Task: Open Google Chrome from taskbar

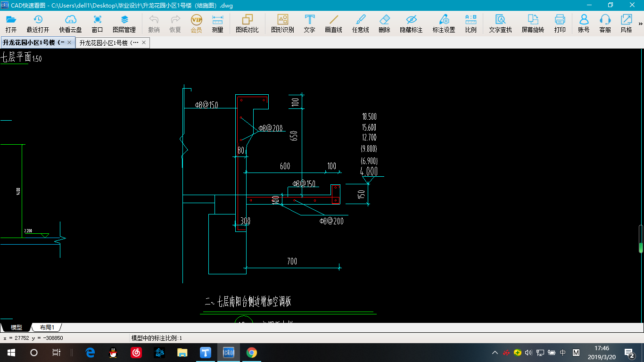Action: tap(251, 353)
